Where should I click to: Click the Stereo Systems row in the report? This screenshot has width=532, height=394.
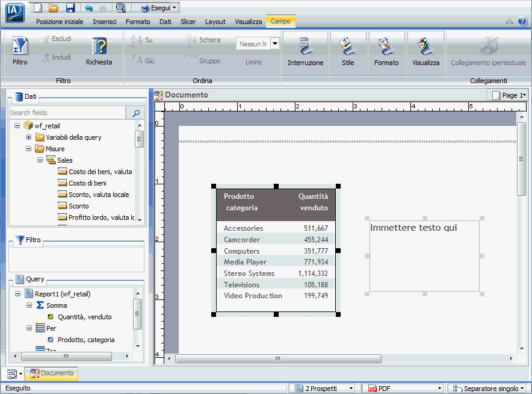point(276,274)
